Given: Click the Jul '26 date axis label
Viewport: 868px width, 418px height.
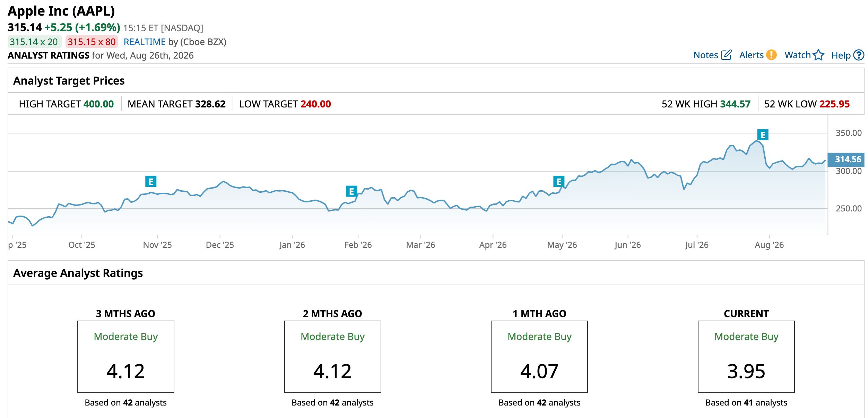Looking at the screenshot, I should click(697, 245).
